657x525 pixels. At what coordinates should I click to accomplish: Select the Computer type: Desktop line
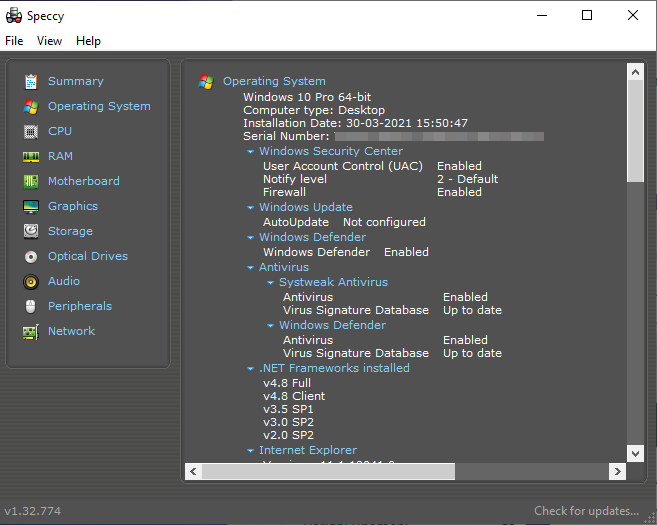pos(314,110)
